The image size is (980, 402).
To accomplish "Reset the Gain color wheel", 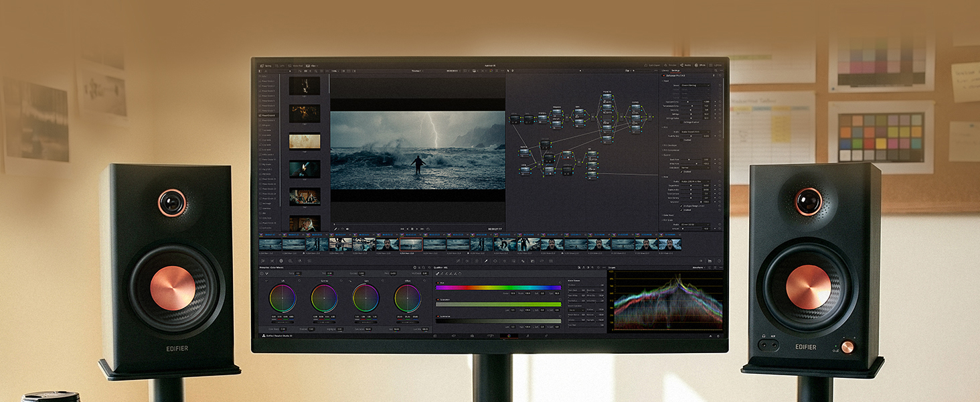I will click(x=382, y=280).
